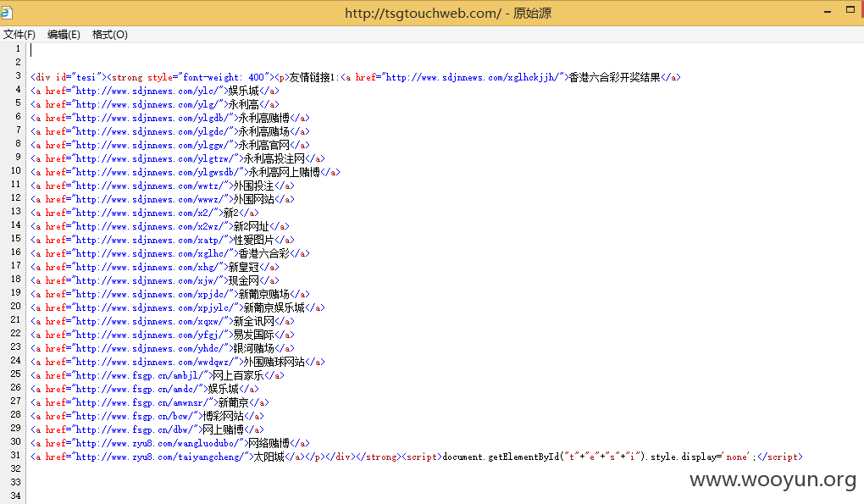Click the text 外围网站 on line 12
This screenshot has height=504, width=864.
(x=253, y=199)
